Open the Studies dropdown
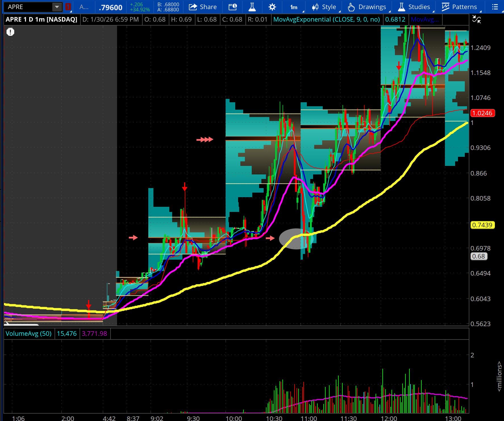 pyautogui.click(x=414, y=7)
